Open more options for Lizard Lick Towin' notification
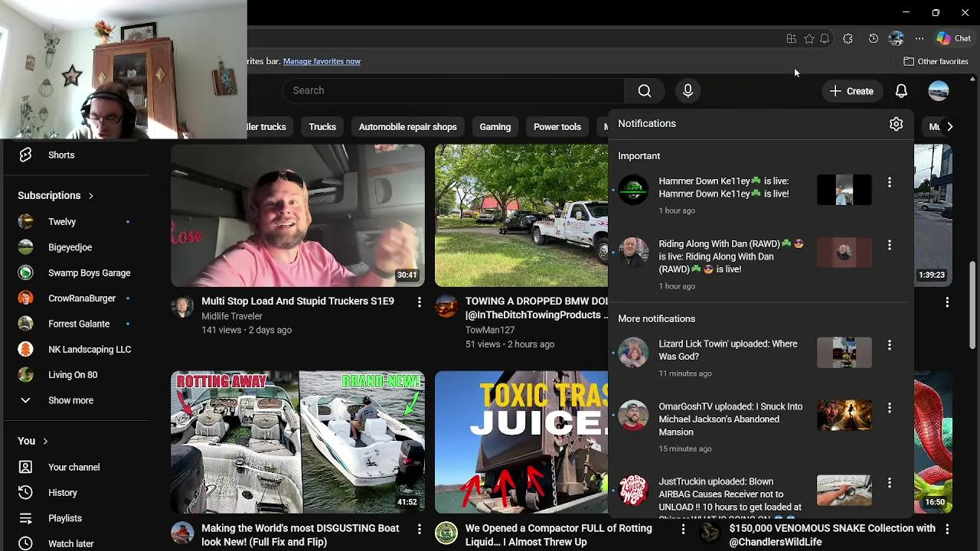 pyautogui.click(x=889, y=345)
